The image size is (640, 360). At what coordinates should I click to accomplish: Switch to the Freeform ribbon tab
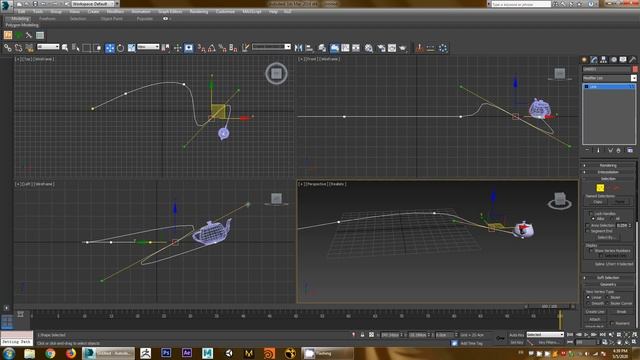[47, 19]
